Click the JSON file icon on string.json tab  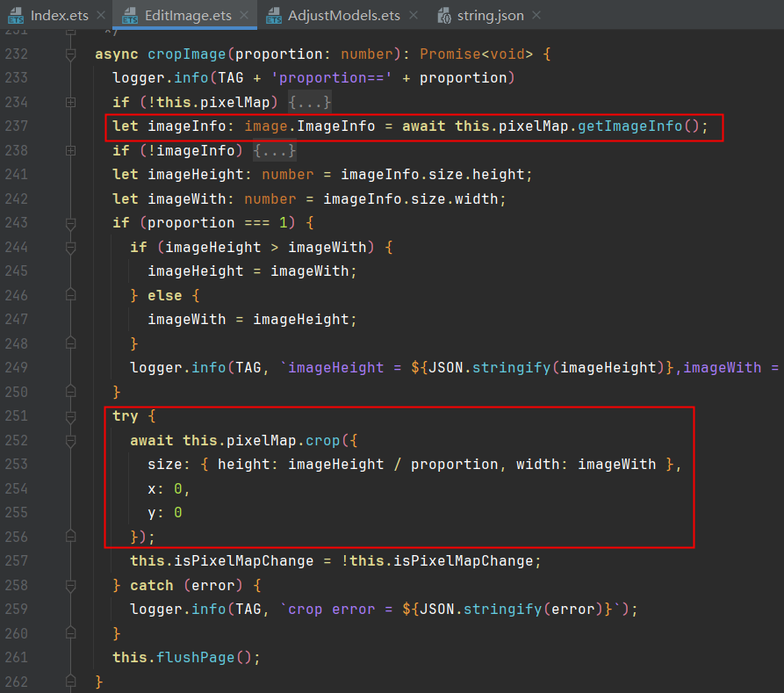444,16
